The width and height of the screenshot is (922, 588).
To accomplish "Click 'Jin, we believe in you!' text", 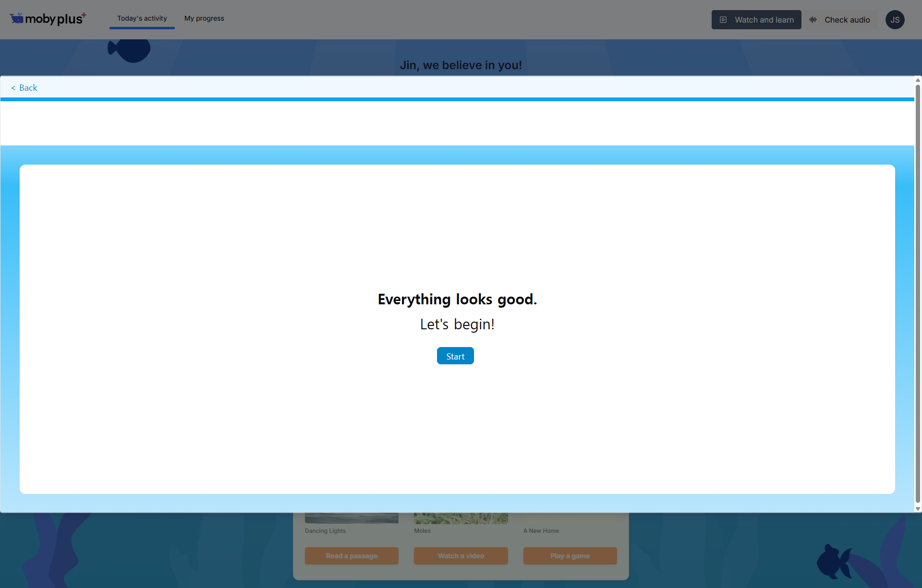I will click(x=461, y=65).
